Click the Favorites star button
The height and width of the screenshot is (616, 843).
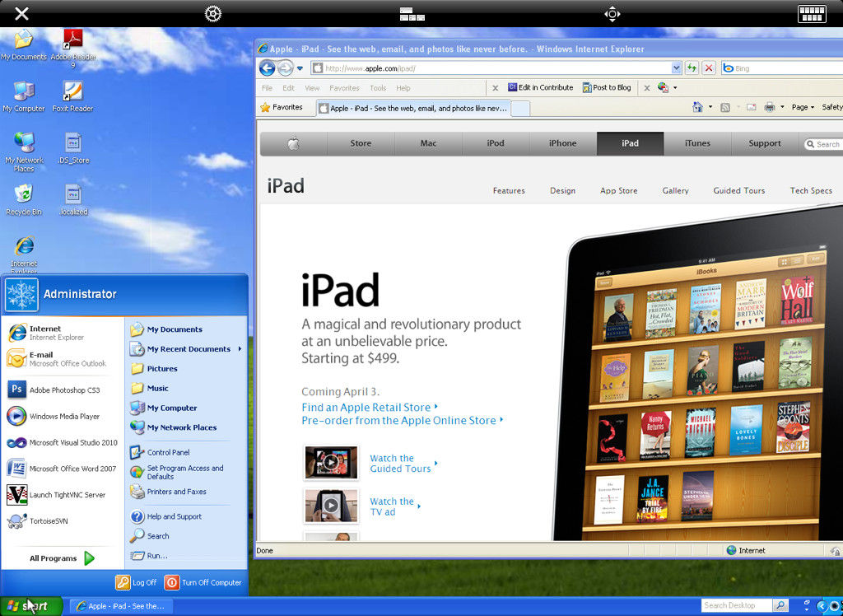tap(282, 107)
